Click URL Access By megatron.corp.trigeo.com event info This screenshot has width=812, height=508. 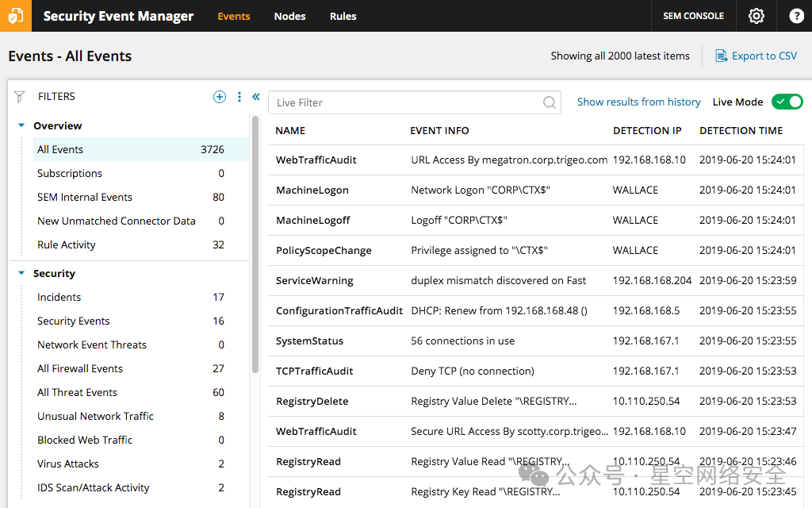(x=509, y=160)
